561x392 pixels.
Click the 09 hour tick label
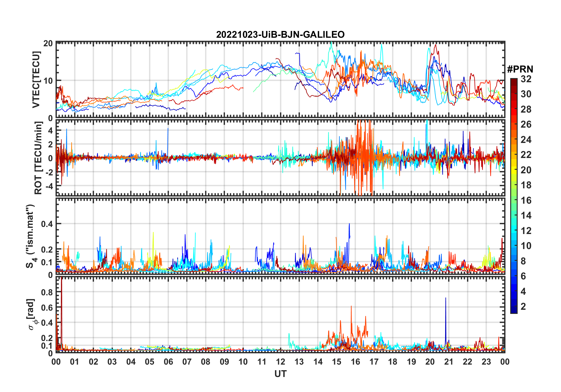click(x=224, y=362)
